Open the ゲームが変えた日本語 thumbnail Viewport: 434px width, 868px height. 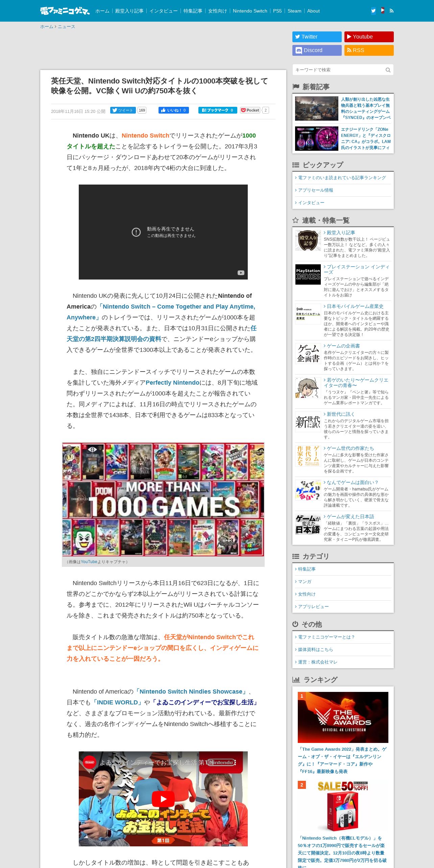point(308,524)
